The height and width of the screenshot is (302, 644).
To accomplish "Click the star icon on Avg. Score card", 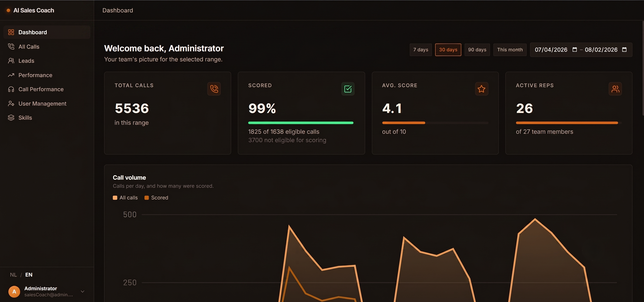I will click(482, 89).
